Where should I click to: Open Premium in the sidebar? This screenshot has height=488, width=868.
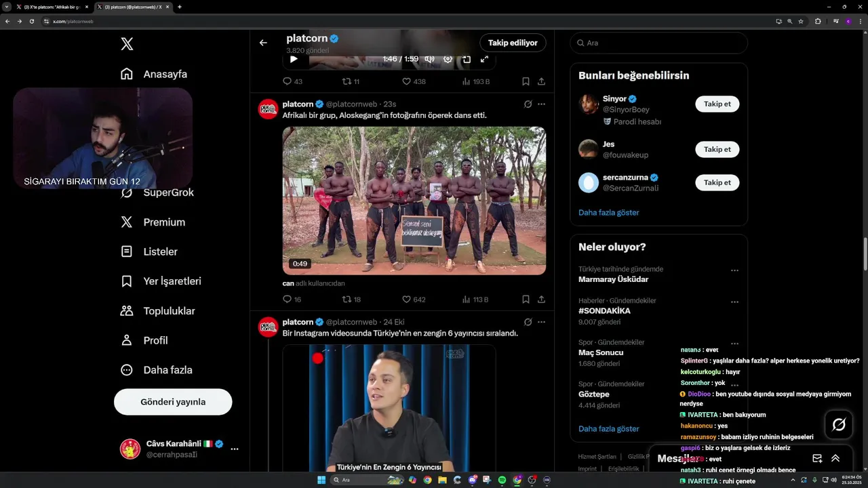tap(153, 222)
